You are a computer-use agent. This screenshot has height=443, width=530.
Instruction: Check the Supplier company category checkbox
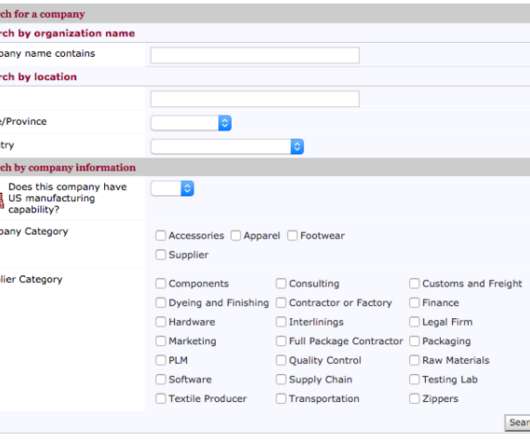pos(161,255)
